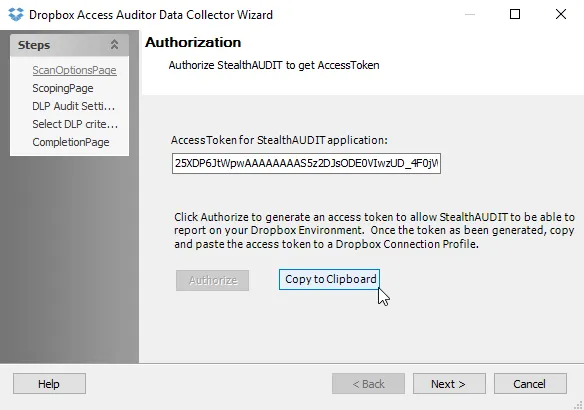The width and height of the screenshot is (584, 410).
Task: Click 'AccessToken for StealthAUDIT application:' label
Action: click(279, 140)
